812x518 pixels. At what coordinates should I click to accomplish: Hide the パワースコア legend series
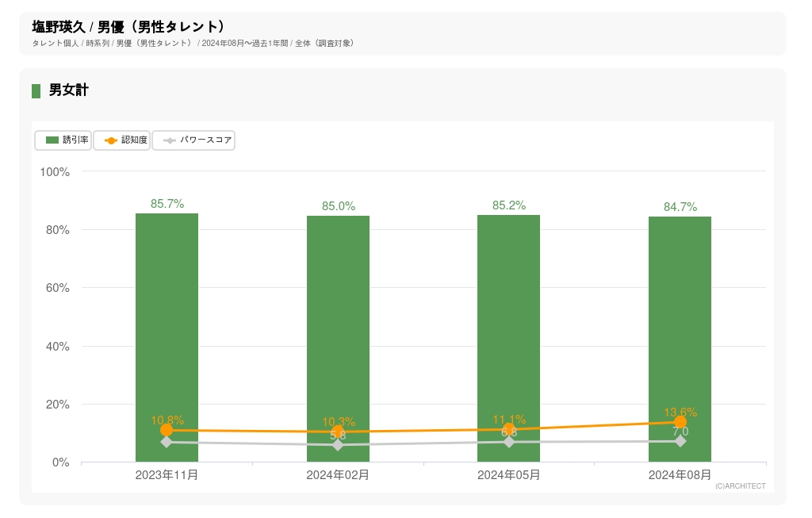pyautogui.click(x=193, y=140)
